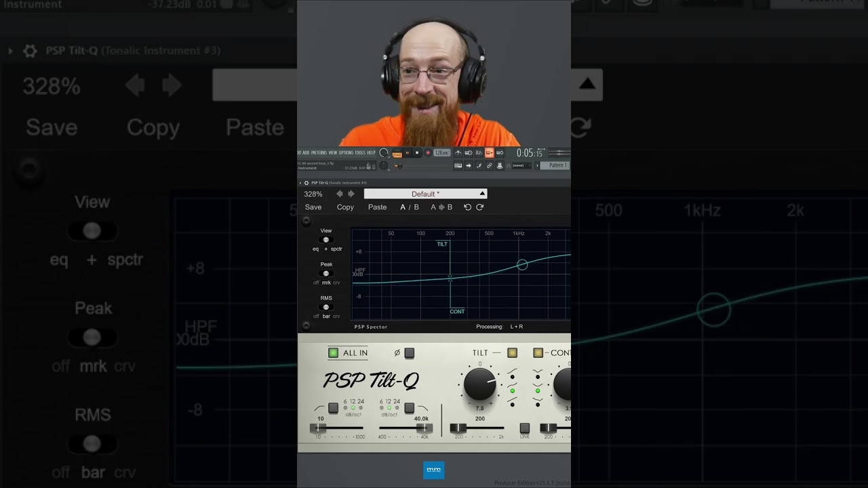
Task: Click the low-pass frequency slider at 40.0k
Action: pos(424,428)
